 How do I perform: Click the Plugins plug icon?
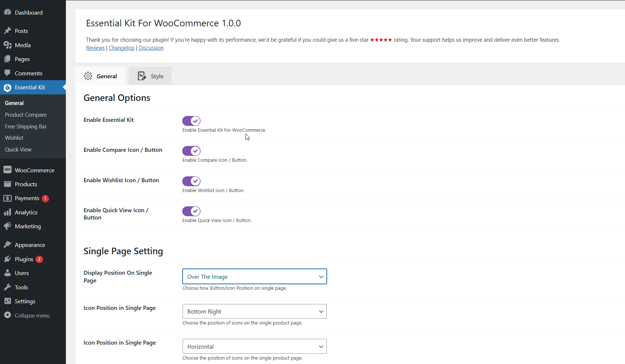coord(7,259)
